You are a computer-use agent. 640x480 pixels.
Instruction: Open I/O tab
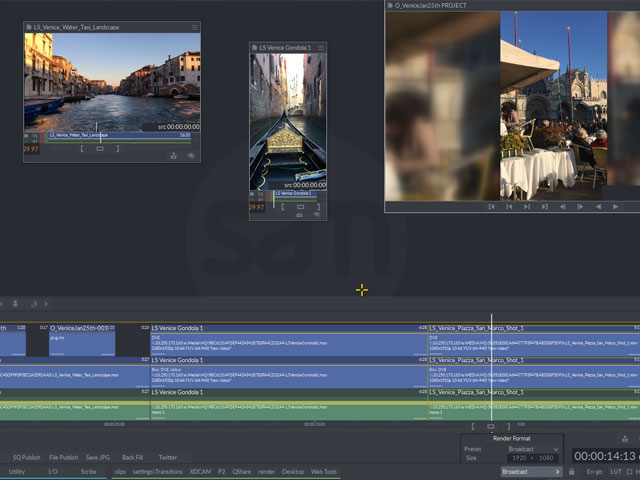coord(53,471)
